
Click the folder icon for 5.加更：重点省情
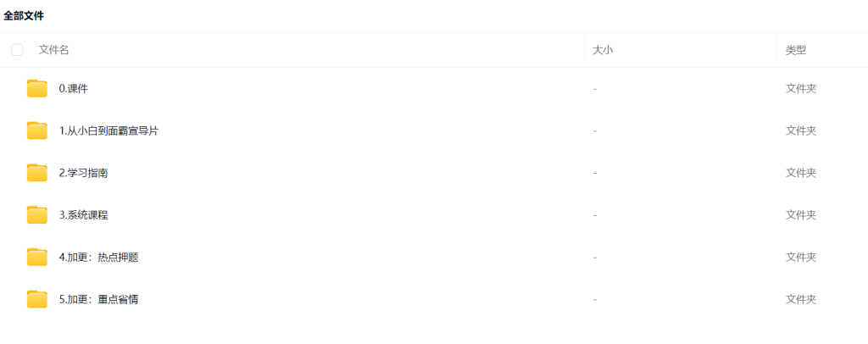pos(37,299)
